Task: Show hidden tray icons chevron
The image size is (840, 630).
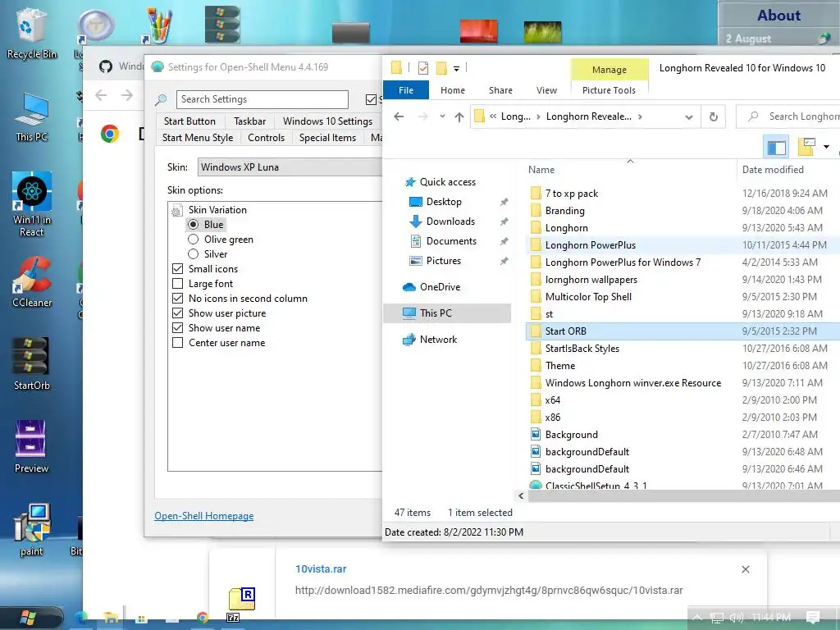Action: pyautogui.click(x=697, y=617)
